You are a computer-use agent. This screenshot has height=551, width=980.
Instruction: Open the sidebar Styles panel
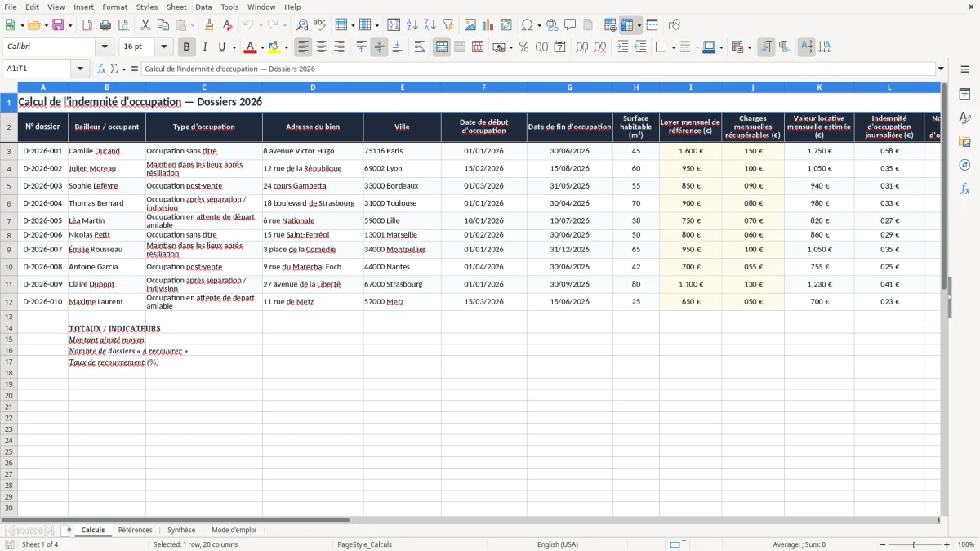(964, 118)
